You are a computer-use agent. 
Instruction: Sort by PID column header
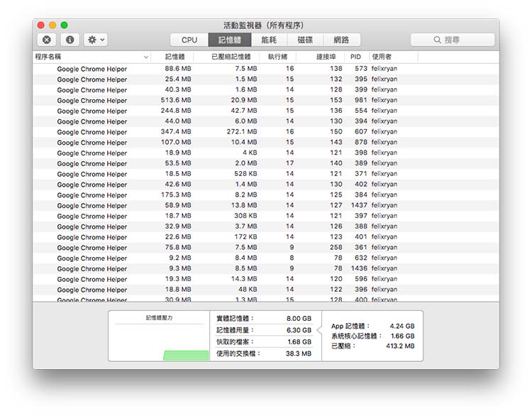(x=357, y=57)
